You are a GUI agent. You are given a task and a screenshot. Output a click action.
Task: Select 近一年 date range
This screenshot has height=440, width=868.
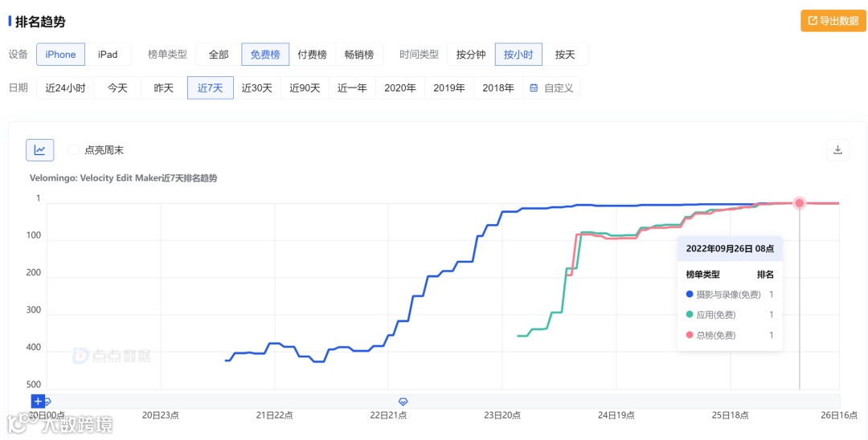pyautogui.click(x=352, y=88)
